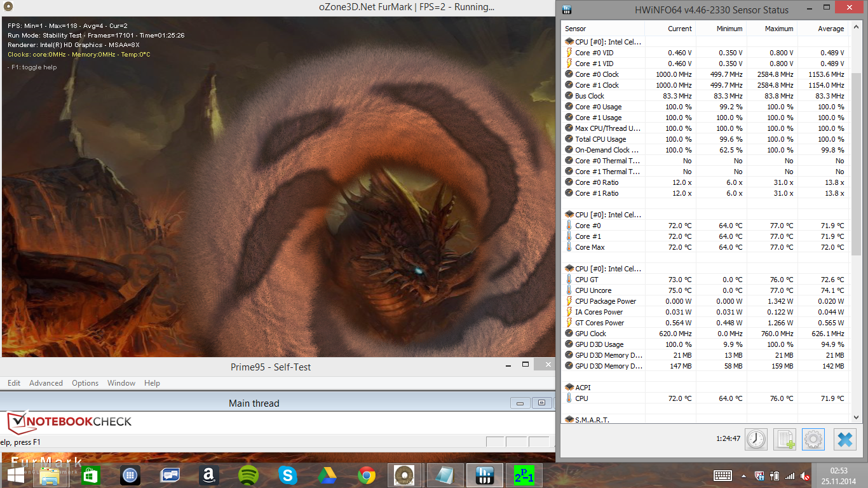This screenshot has height=488, width=868.
Task: Click the touch keyboard icon in the tray
Action: coord(722,475)
